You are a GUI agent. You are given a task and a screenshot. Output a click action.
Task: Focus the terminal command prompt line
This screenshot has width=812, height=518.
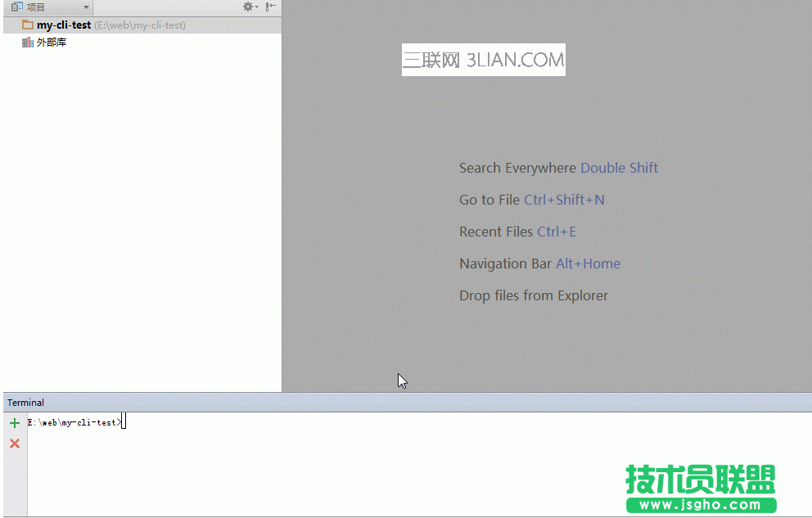tap(74, 422)
